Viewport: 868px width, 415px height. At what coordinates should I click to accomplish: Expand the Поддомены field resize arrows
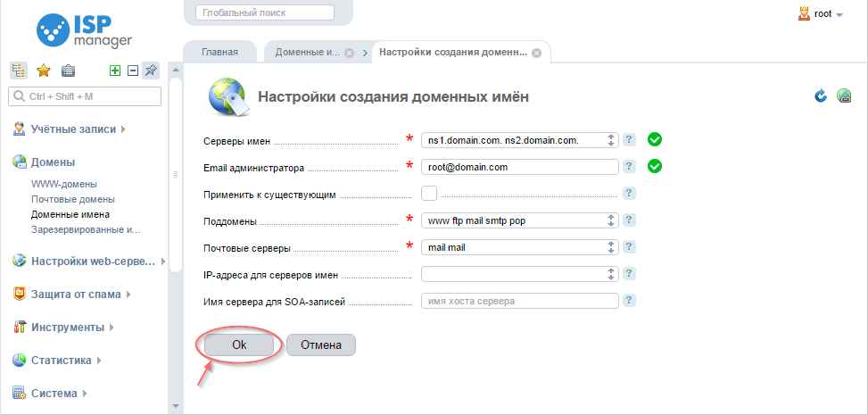click(611, 220)
